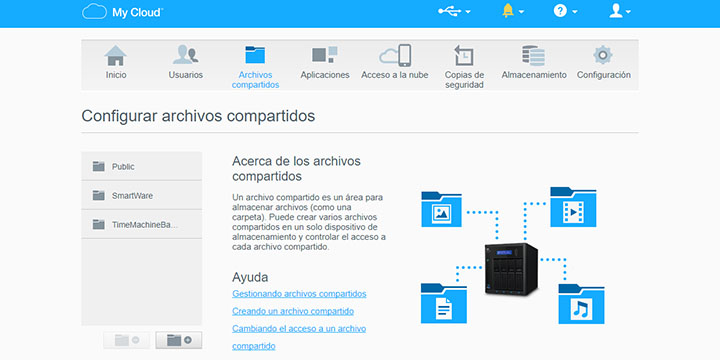The height and width of the screenshot is (360, 720).
Task: Expand the arrow beside the user icon
Action: (x=628, y=12)
